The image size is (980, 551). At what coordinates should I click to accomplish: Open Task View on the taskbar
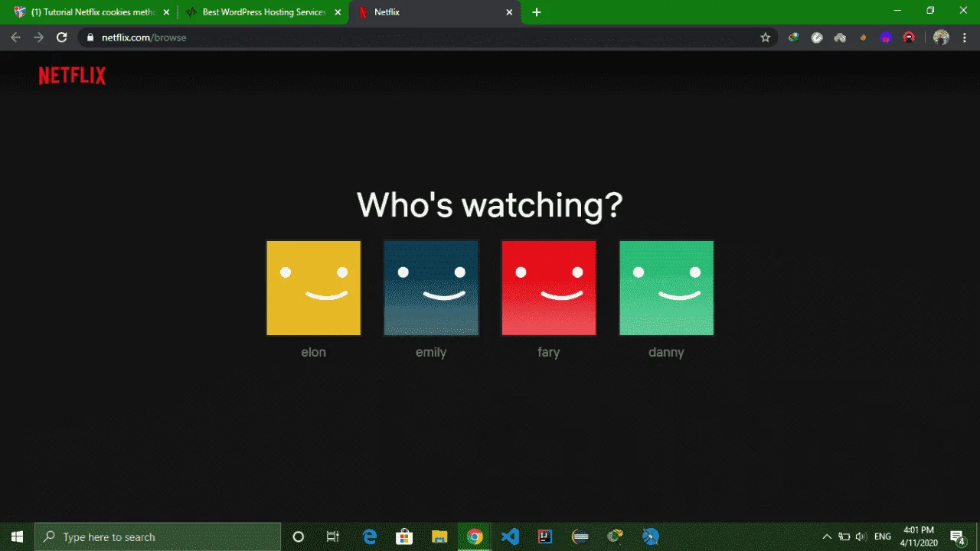[x=333, y=536]
